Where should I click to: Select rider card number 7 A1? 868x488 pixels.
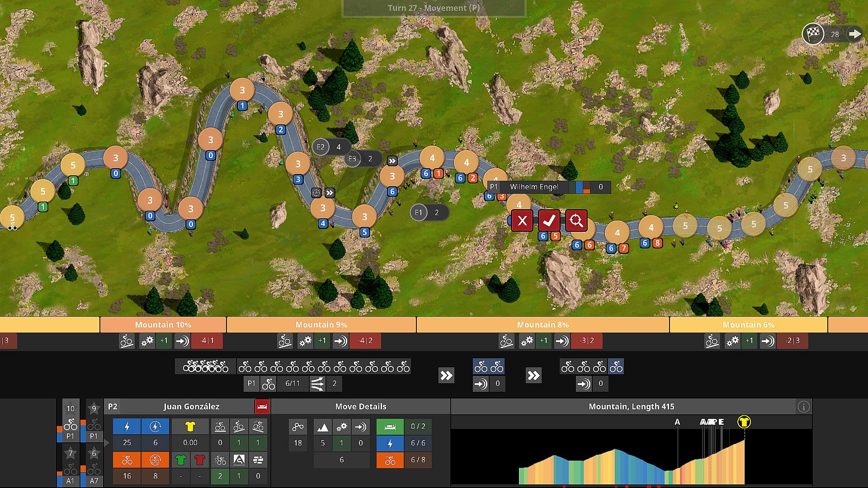pos(71,465)
